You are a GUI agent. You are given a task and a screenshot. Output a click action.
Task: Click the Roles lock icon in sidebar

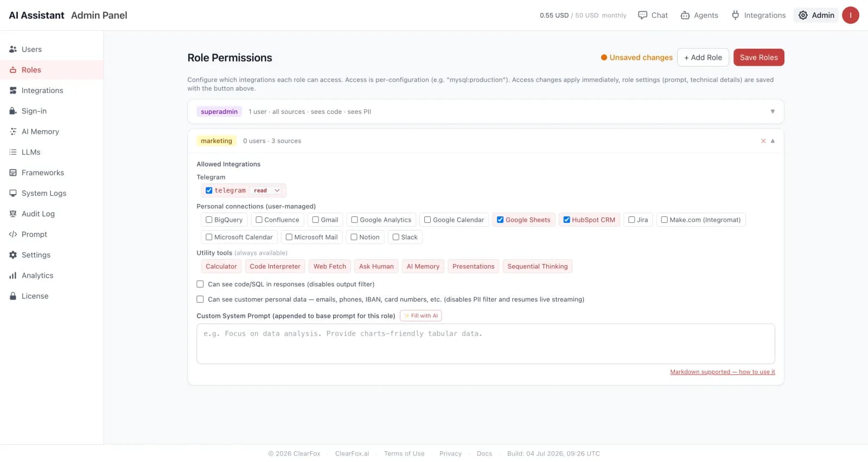(13, 70)
